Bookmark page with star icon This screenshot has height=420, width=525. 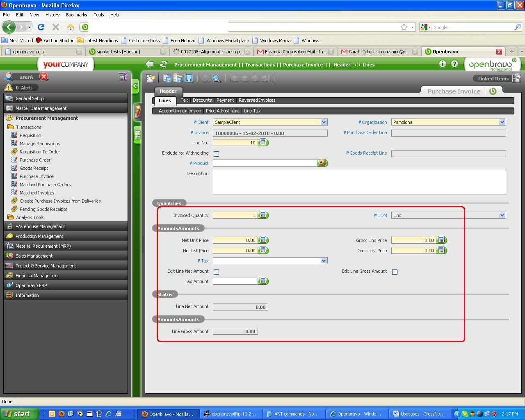click(x=404, y=27)
